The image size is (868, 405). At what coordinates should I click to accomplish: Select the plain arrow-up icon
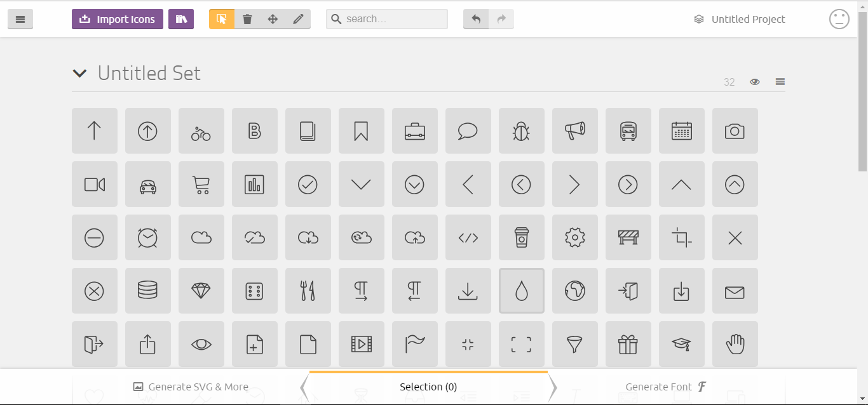tap(95, 131)
